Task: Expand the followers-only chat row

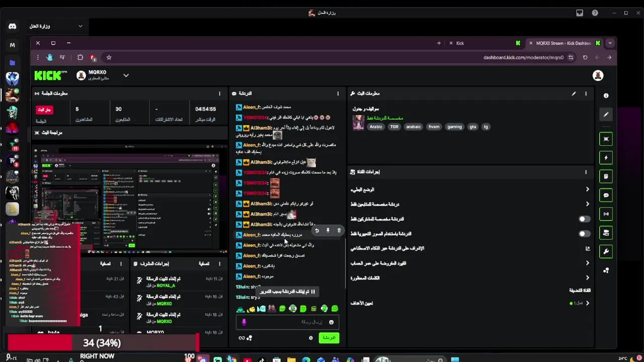Action: point(470,204)
